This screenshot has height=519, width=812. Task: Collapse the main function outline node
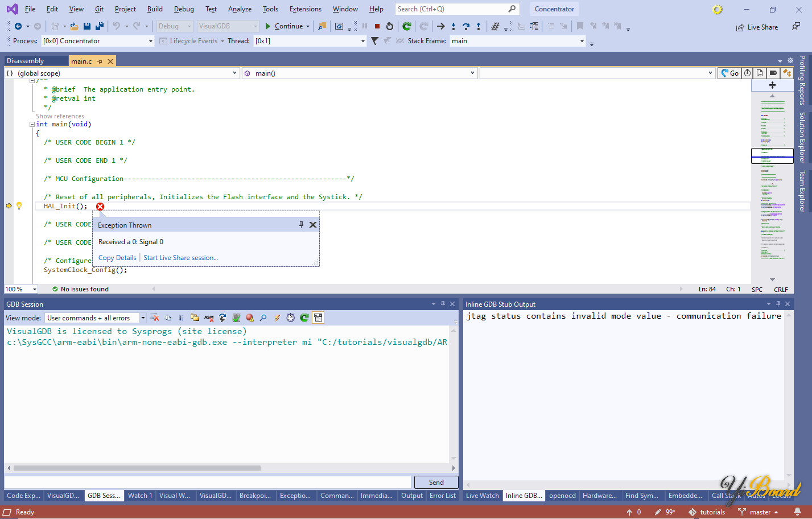(32, 124)
